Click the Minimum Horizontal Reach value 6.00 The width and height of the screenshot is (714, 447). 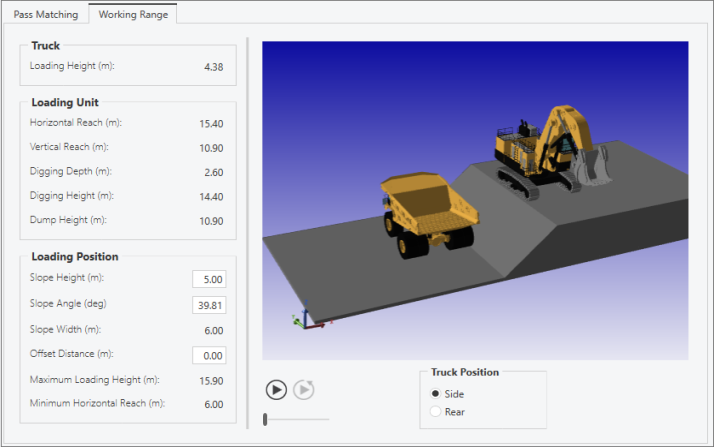(214, 404)
